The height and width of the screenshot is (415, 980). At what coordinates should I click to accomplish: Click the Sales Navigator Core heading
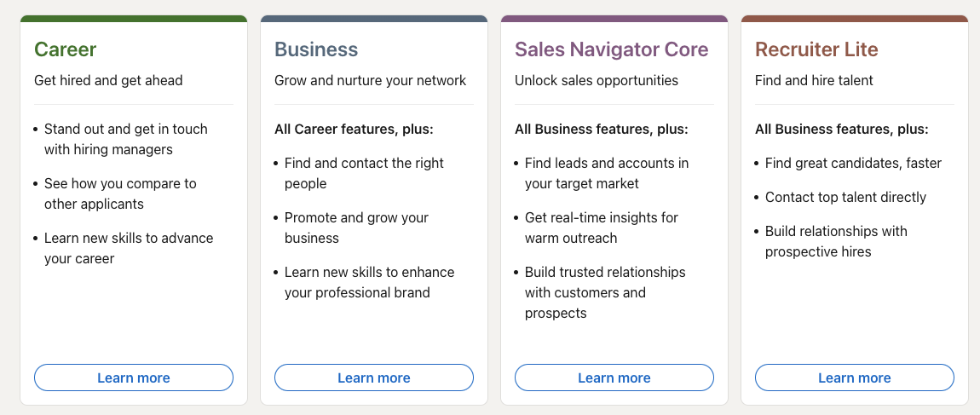click(x=612, y=49)
